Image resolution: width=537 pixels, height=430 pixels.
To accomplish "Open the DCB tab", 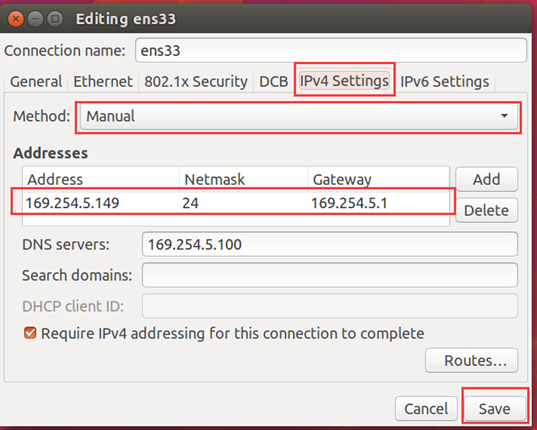I will pyautogui.click(x=274, y=81).
